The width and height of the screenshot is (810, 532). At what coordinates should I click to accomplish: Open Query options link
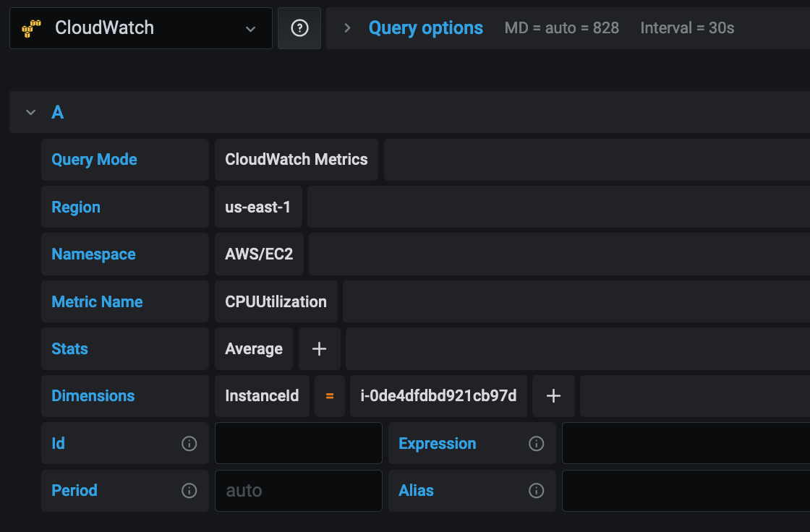click(x=426, y=28)
